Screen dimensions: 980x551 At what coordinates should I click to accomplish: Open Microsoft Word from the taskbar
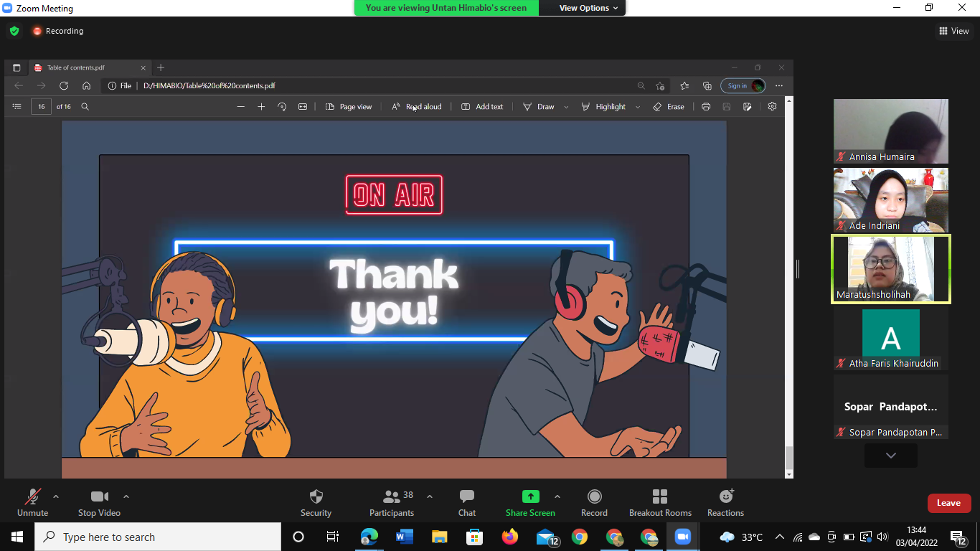coord(405,537)
